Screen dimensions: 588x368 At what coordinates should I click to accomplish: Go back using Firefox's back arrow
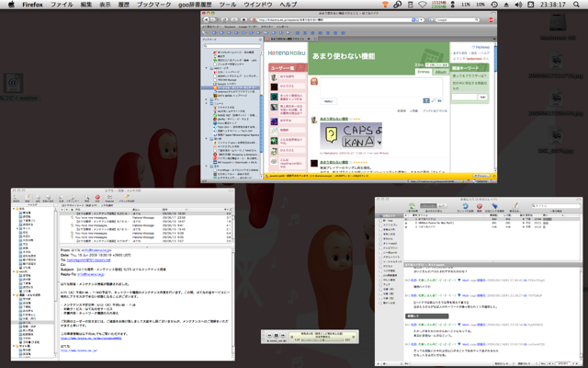(206, 19)
